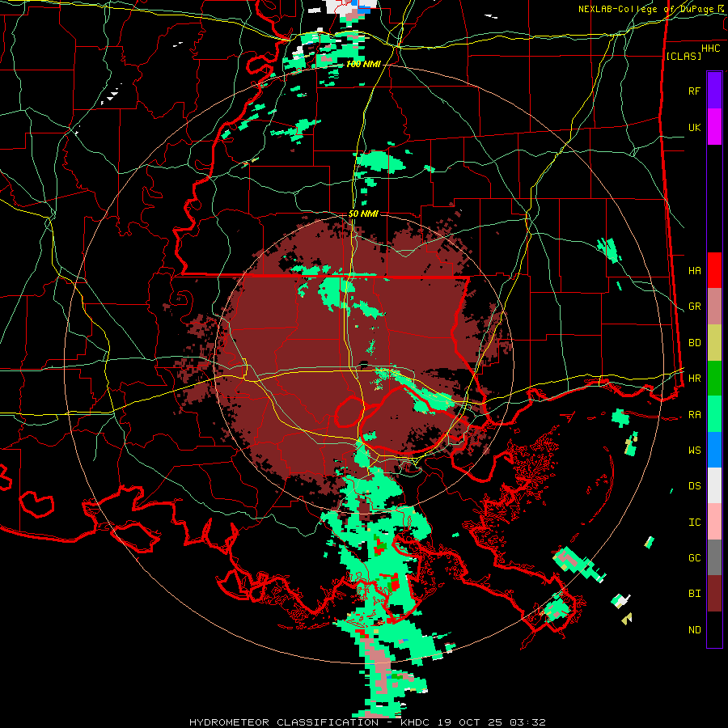Click the UK legend label

pos(694,127)
